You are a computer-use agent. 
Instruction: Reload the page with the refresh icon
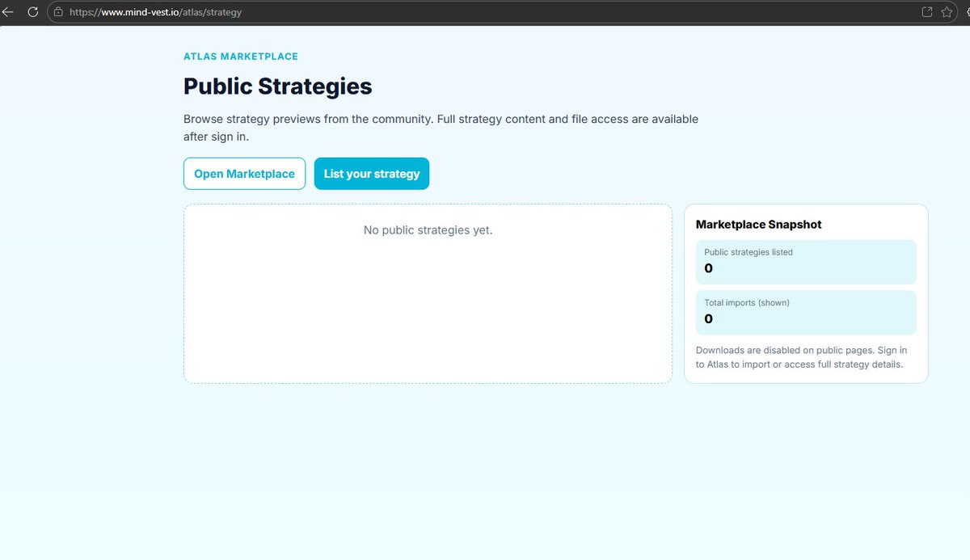33,12
